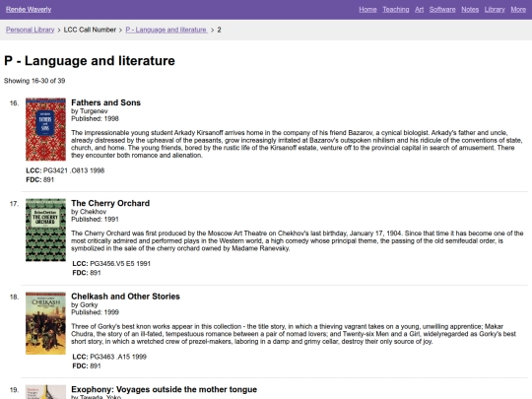
Task: Open the Notes section
Action: pyautogui.click(x=470, y=10)
